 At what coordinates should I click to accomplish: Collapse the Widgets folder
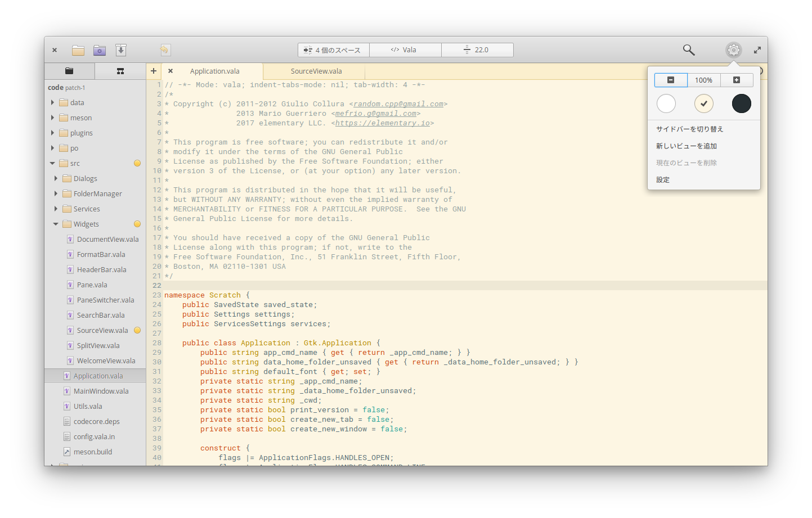[56, 224]
